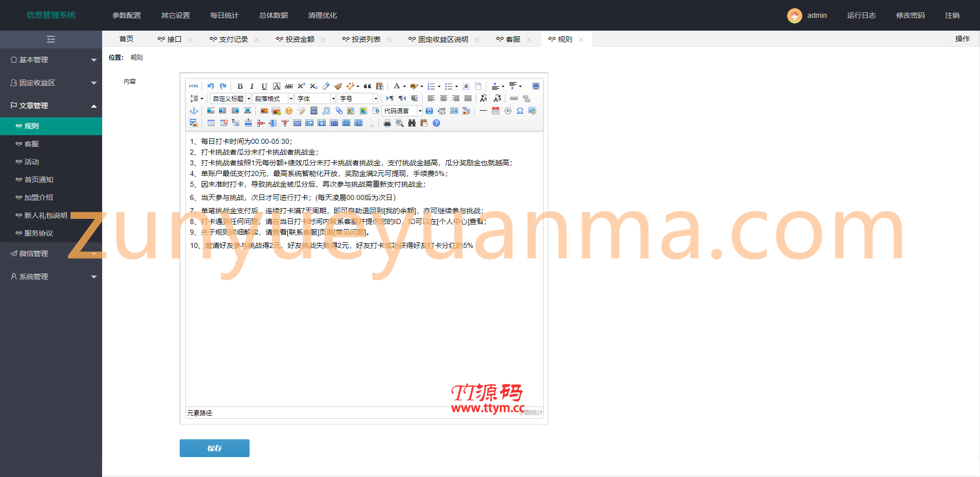Toggle italic formatting
This screenshot has height=477, width=980.
(x=252, y=86)
